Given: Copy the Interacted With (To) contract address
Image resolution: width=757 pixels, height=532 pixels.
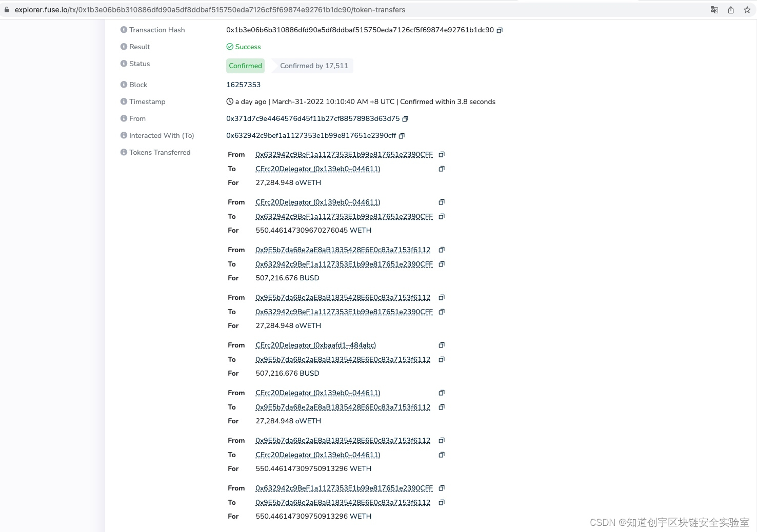Looking at the screenshot, I should pyautogui.click(x=402, y=136).
